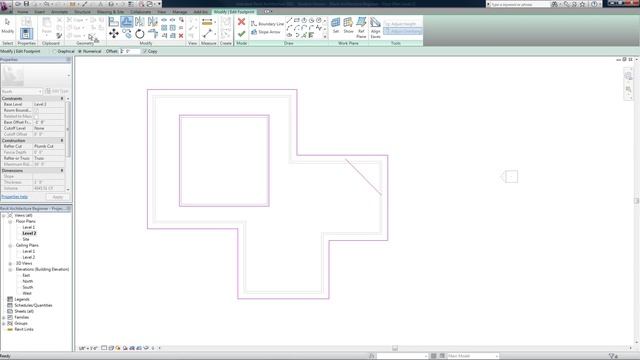Expand the Families tree node
Viewport: 640px width, 360px height.
pos(4,317)
